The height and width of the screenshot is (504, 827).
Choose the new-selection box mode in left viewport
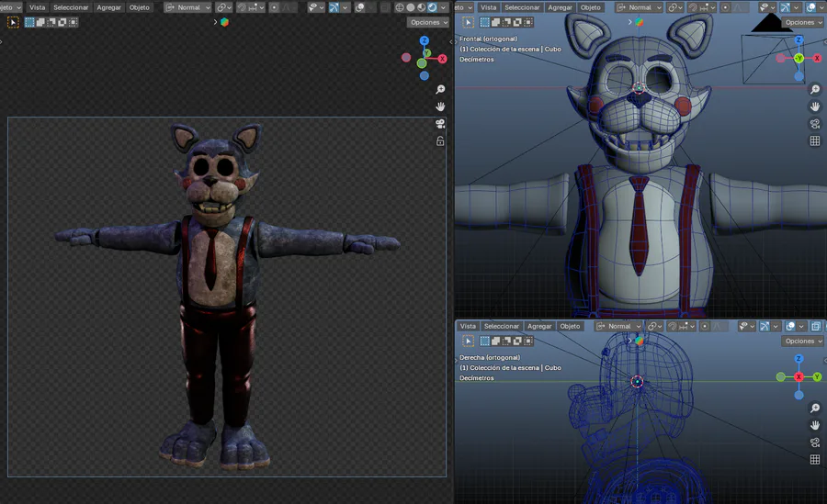click(30, 22)
